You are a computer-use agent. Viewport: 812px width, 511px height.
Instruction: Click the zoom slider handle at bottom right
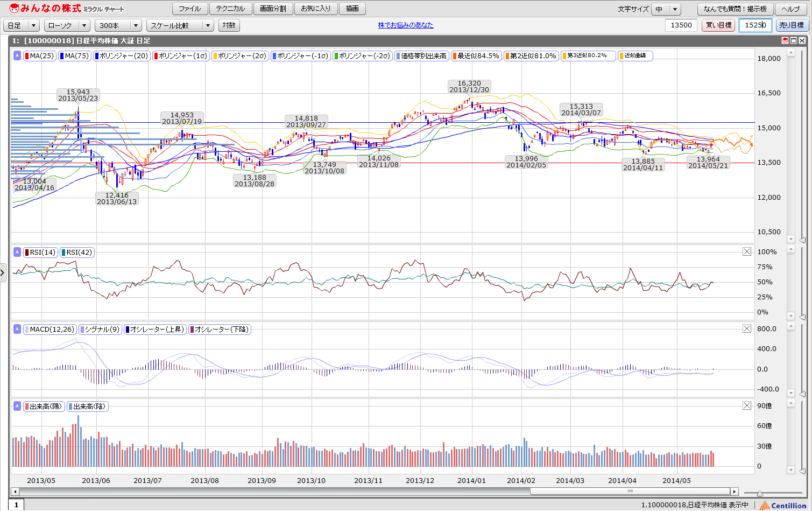click(759, 493)
